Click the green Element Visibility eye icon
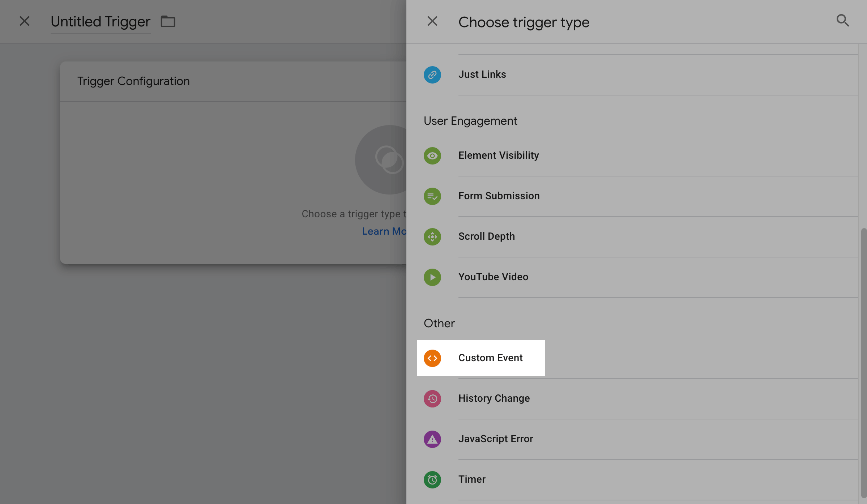 (x=432, y=156)
